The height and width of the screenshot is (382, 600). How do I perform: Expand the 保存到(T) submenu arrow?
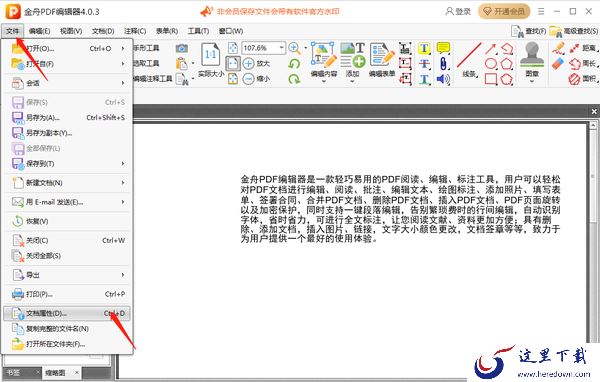coord(123,163)
